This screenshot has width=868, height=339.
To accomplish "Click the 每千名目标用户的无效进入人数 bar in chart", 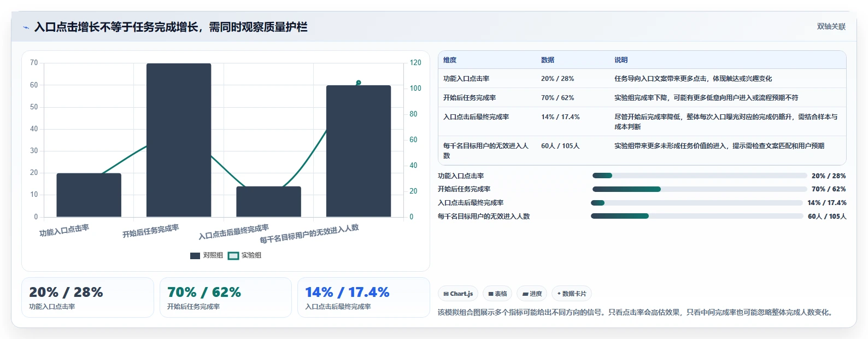I will click(x=359, y=151).
